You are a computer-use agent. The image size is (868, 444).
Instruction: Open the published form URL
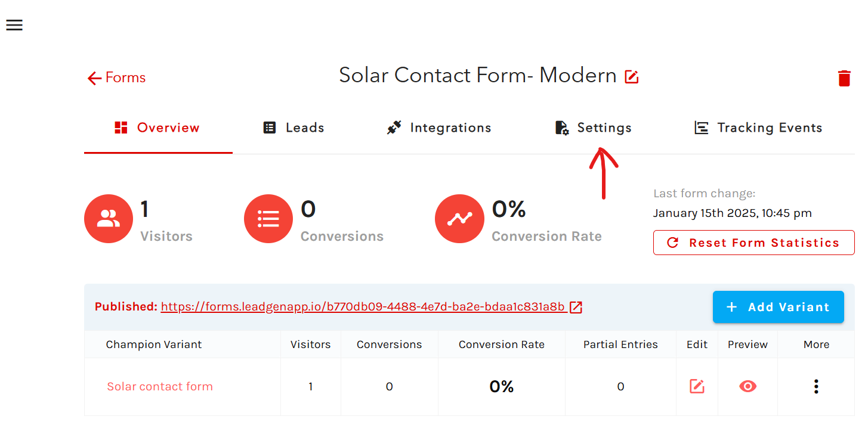pos(362,306)
